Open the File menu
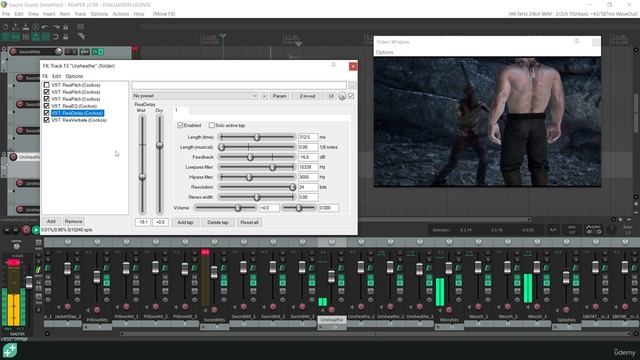Image resolution: width=640 pixels, height=360 pixels. [6, 14]
